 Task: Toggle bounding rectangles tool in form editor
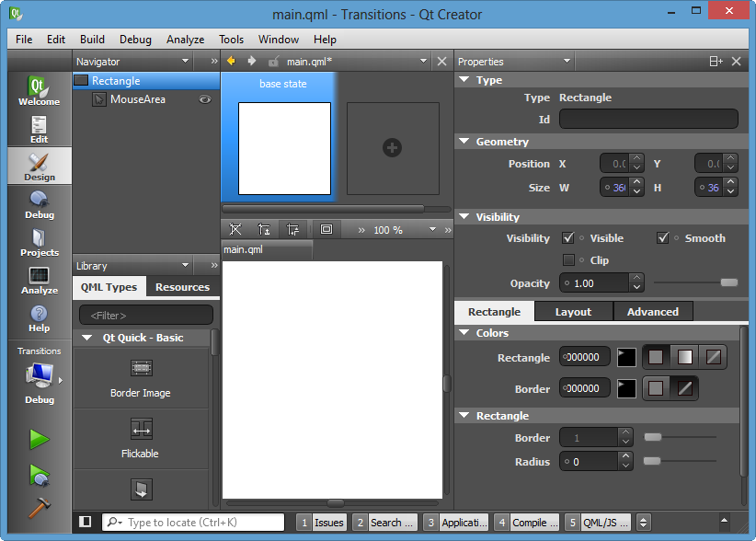click(x=235, y=229)
